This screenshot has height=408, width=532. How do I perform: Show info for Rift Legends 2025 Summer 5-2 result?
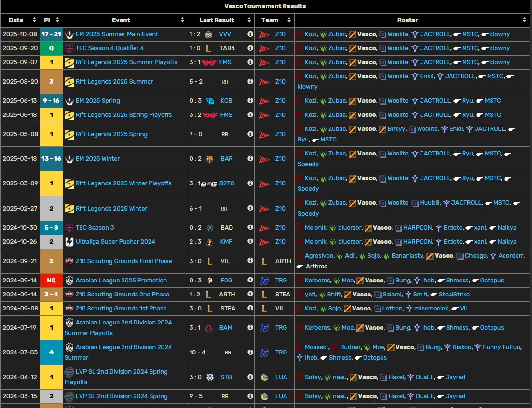250,81
